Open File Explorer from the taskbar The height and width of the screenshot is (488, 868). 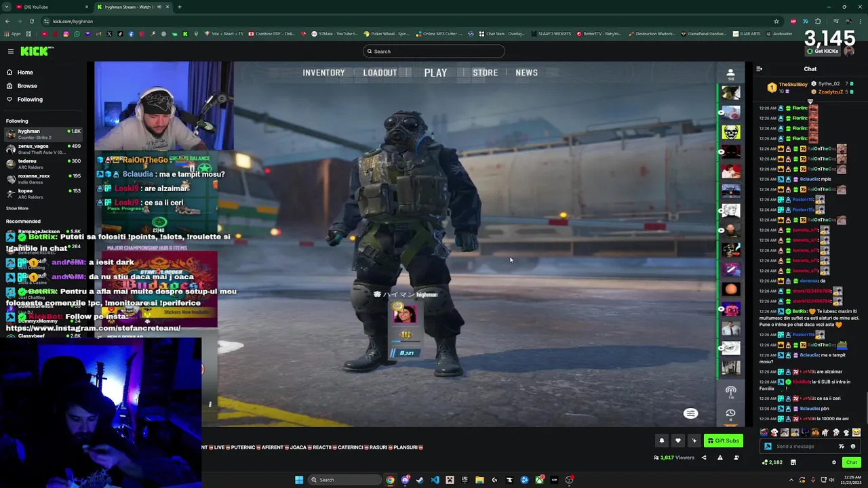tap(479, 480)
